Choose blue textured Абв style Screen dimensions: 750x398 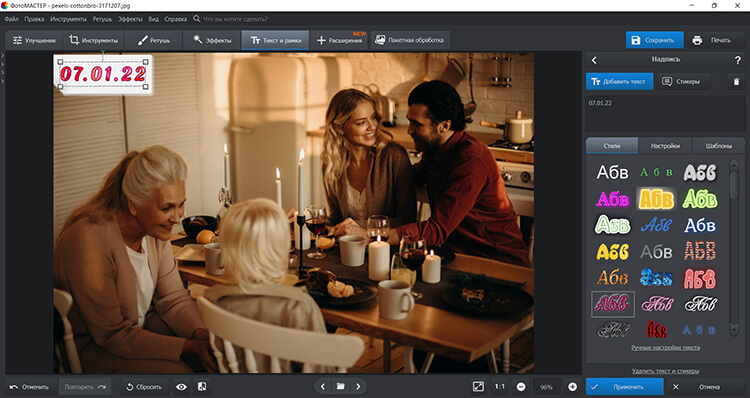(x=656, y=277)
